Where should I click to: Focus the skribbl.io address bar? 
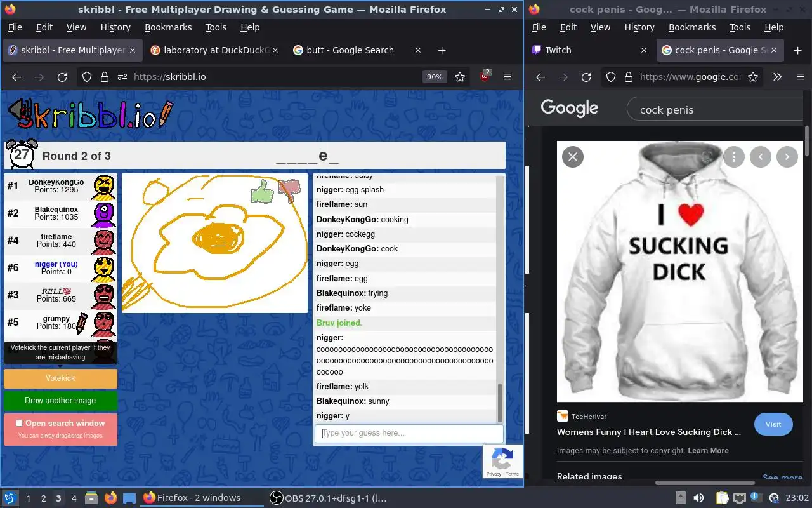[276, 77]
